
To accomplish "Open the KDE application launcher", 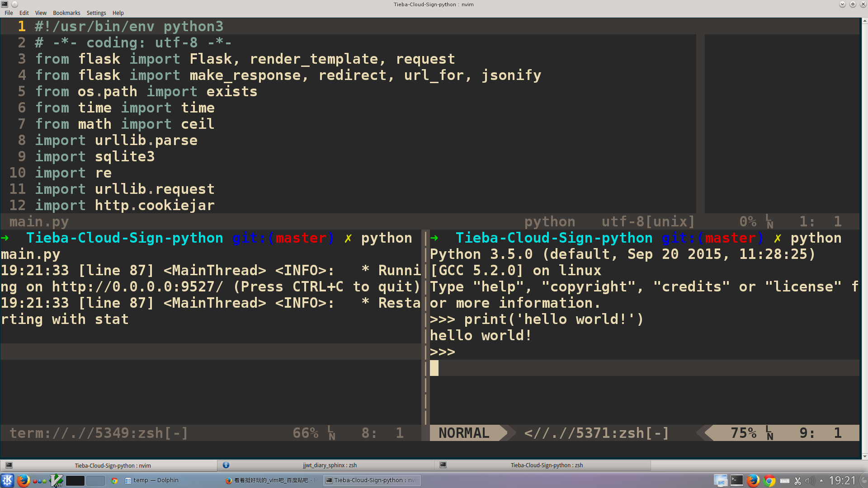I will tap(7, 480).
